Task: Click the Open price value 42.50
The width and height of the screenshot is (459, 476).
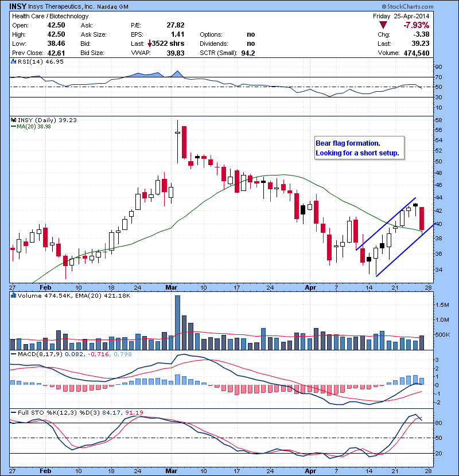Action: click(x=56, y=25)
